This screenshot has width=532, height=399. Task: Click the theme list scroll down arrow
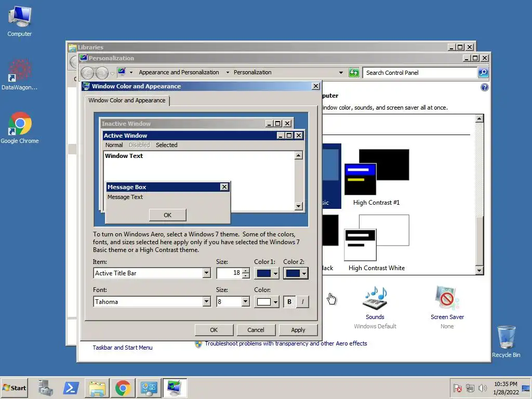(x=479, y=270)
